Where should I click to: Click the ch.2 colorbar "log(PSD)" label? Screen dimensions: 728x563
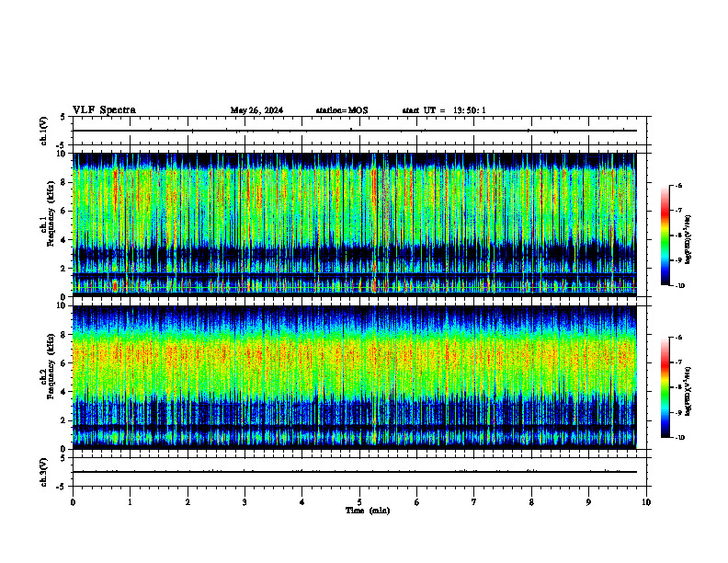point(688,391)
